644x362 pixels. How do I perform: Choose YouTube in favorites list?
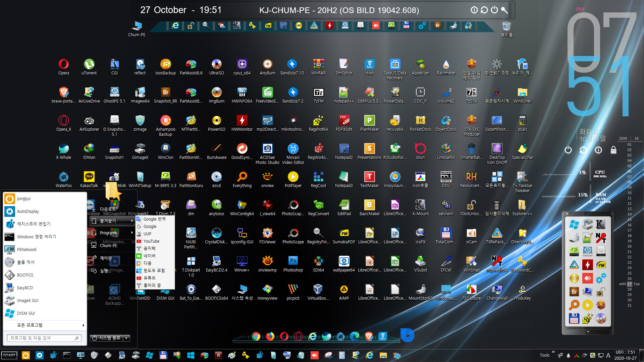[155, 241]
